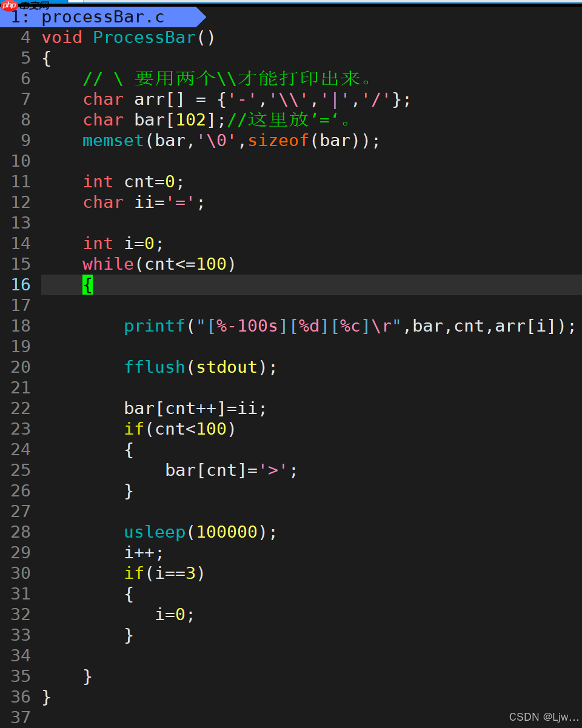This screenshot has width=582, height=728.
Task: Click the closing brace on line 33
Action: (129, 635)
